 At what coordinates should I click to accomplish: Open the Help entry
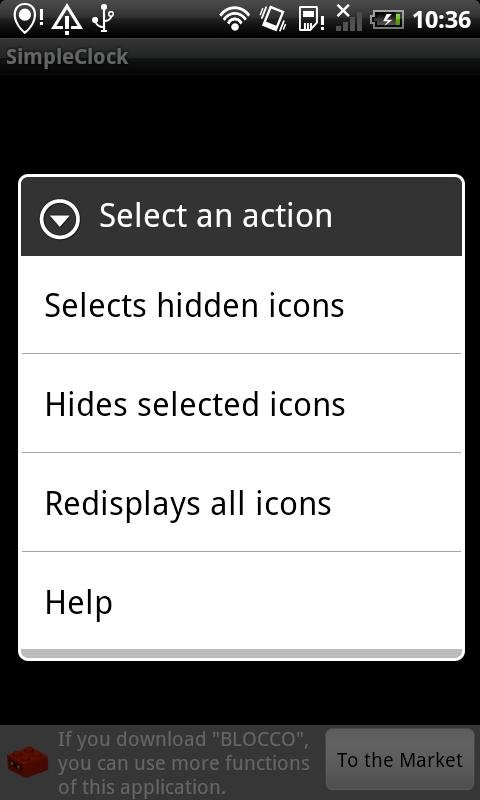[241, 601]
